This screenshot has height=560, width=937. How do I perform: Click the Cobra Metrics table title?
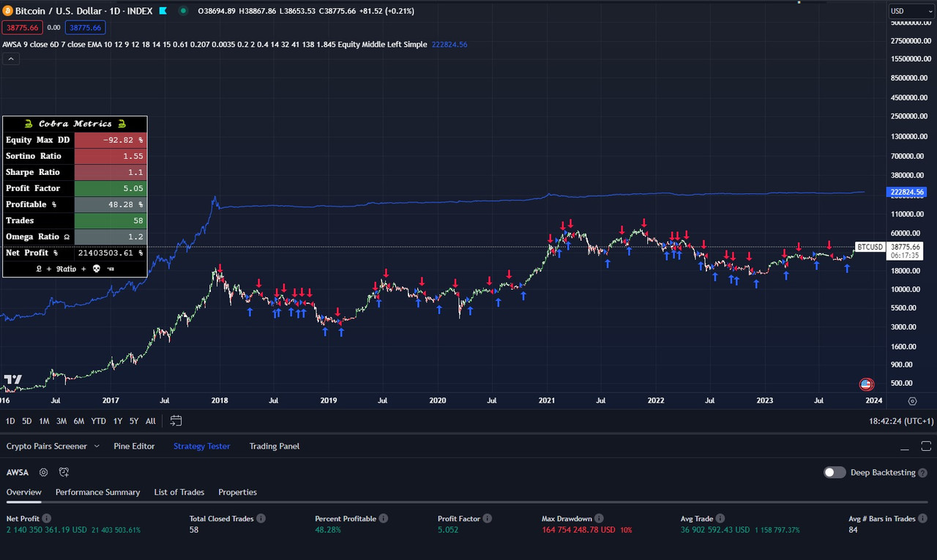[x=75, y=124]
